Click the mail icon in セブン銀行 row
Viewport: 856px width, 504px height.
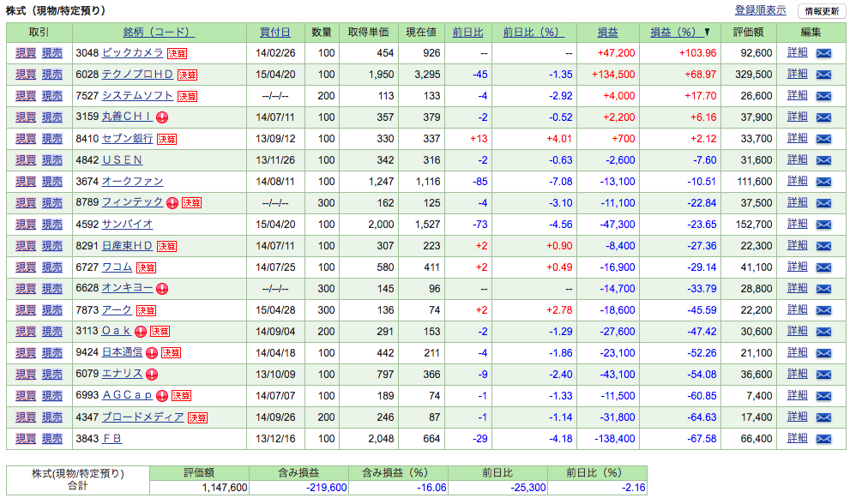(823, 139)
